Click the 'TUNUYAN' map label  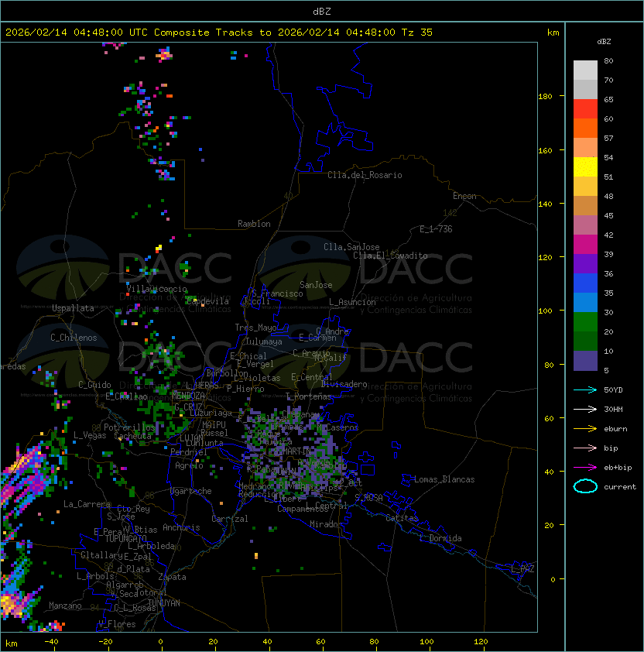point(164,602)
